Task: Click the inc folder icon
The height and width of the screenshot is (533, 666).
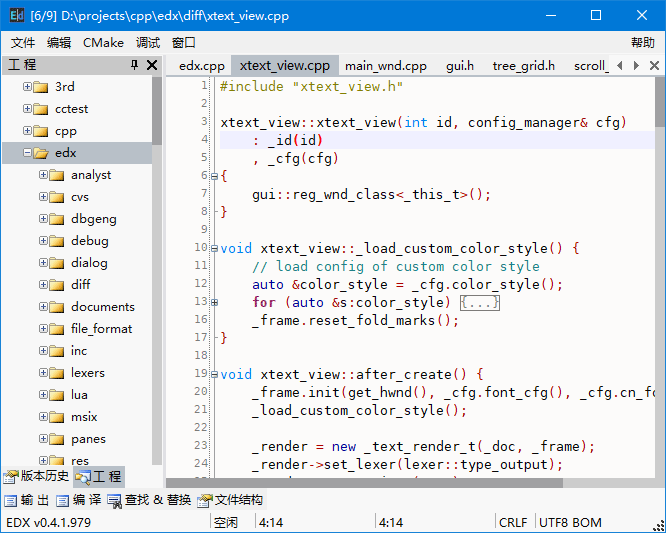Action: click(x=56, y=351)
